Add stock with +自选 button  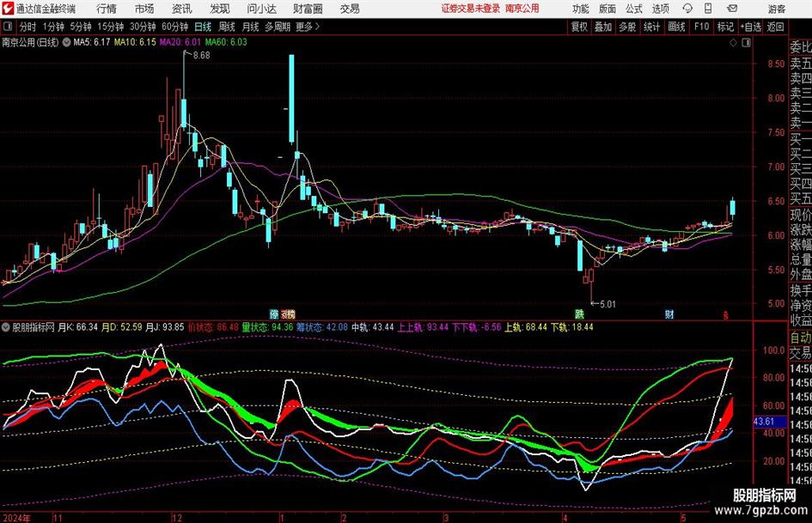[x=751, y=27]
